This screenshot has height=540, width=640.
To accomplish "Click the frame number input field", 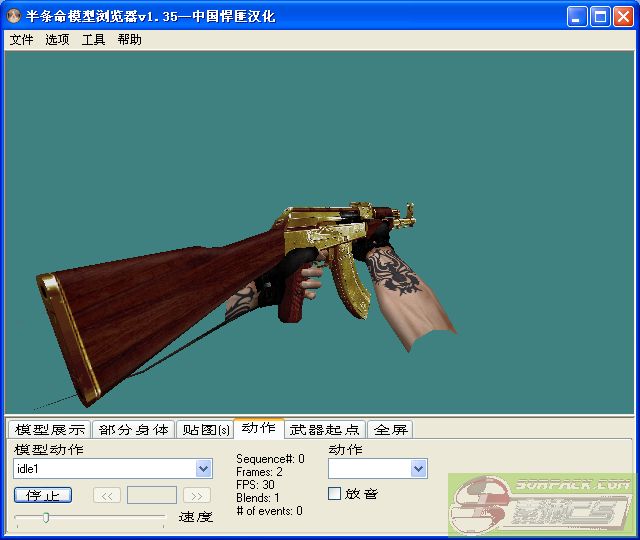I will coord(152,496).
